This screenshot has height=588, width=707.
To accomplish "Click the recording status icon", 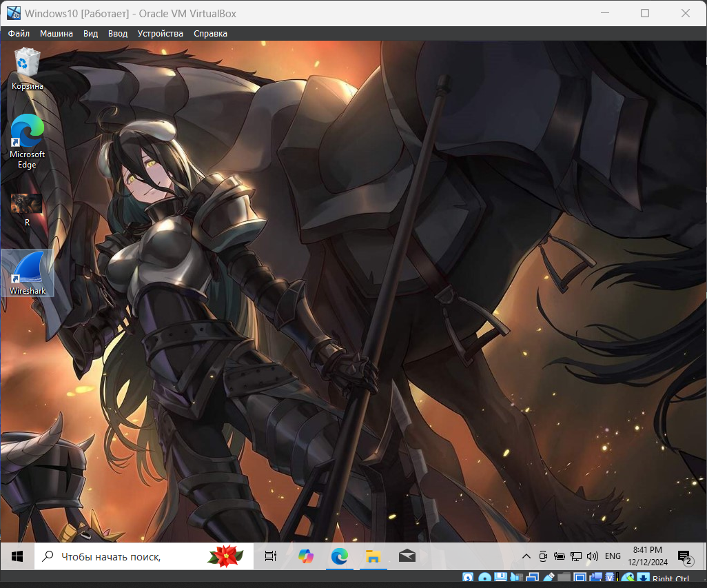I will click(595, 578).
